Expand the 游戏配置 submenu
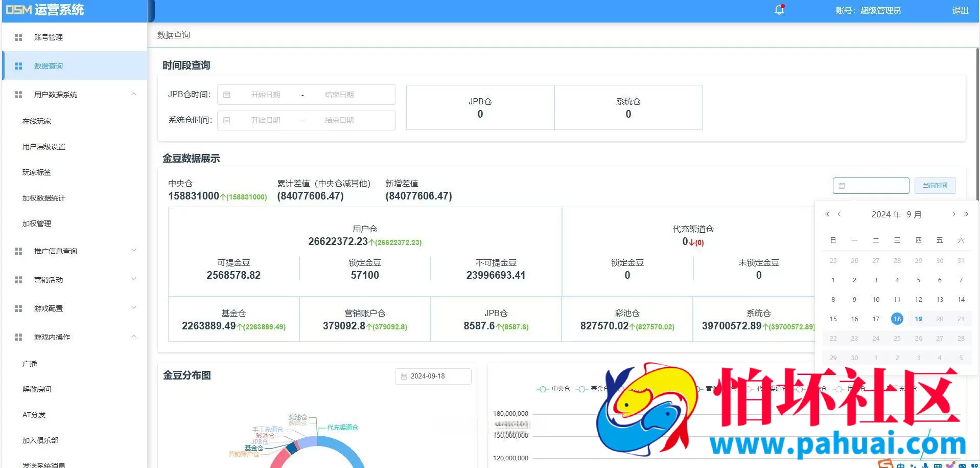This screenshot has width=980, height=468. (134, 308)
